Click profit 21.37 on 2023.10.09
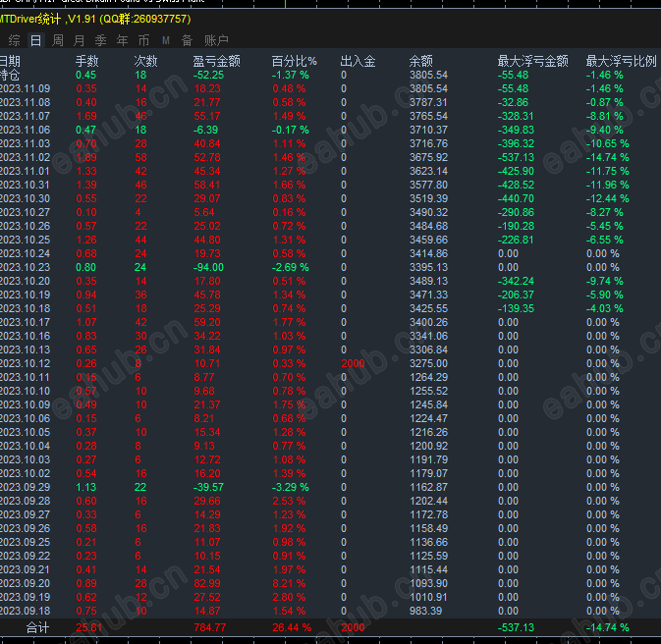The height and width of the screenshot is (644, 661). pyautogui.click(x=207, y=404)
